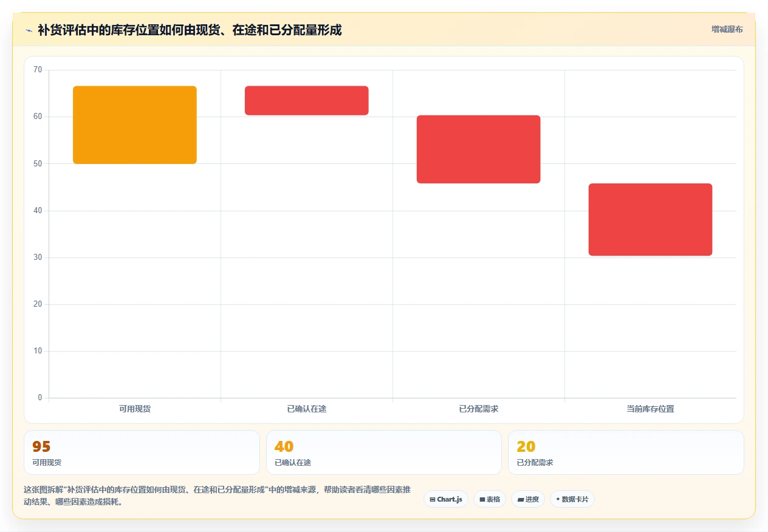Screen dimensions: 768x532
Task: Click the y-axis tick label 70
Action: 38,70
